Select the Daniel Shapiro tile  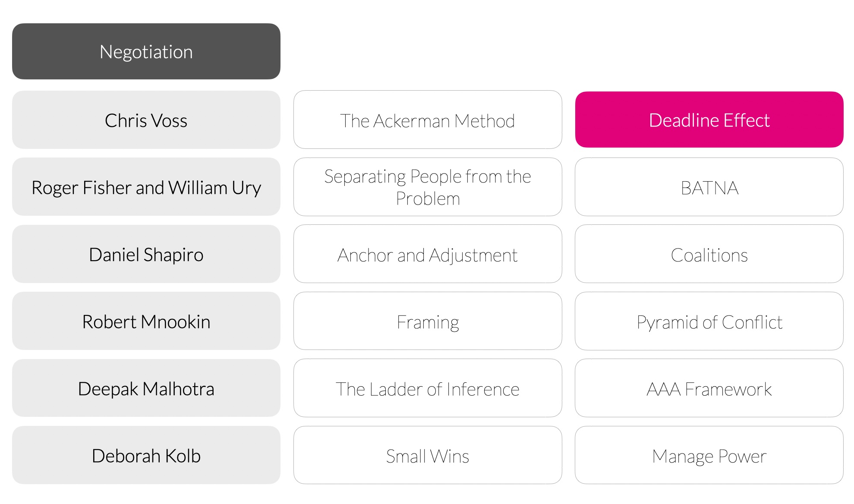[146, 254]
